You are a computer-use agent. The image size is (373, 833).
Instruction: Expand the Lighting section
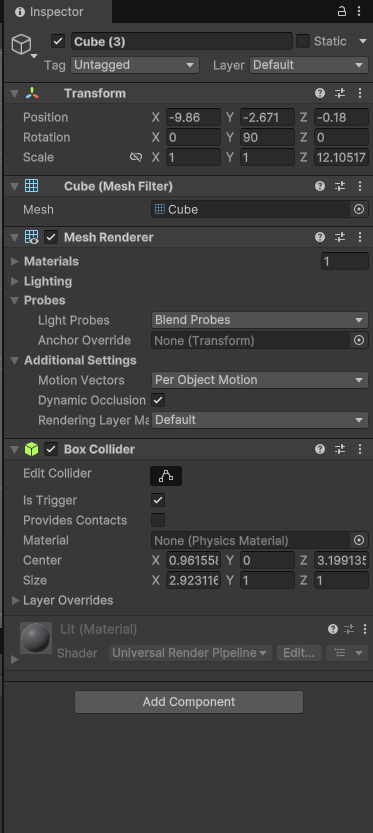pyautogui.click(x=15, y=282)
